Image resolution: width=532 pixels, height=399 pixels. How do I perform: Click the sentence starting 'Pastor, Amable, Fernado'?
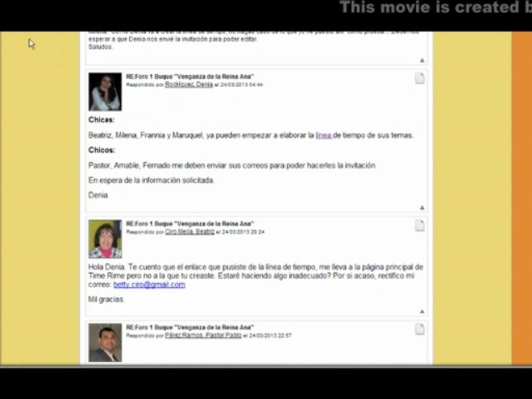tap(232, 166)
